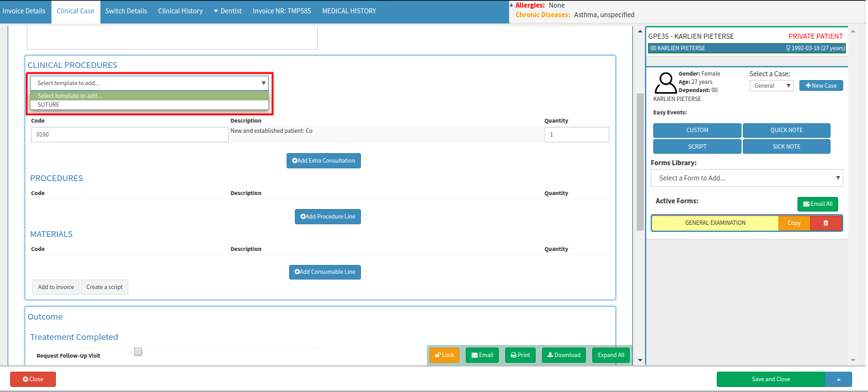Click Add Extra Consultation button
The image size is (868, 392).
pos(323,161)
